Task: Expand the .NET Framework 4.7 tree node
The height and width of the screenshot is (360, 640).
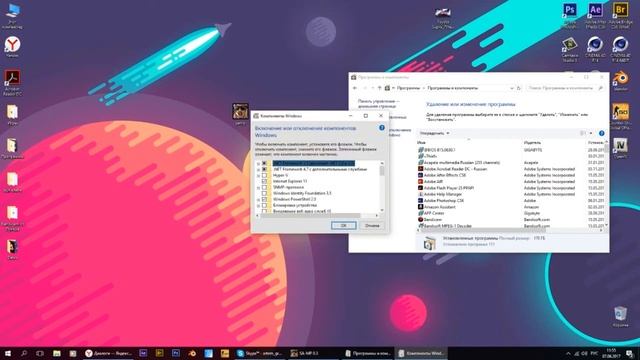Action: pos(258,169)
